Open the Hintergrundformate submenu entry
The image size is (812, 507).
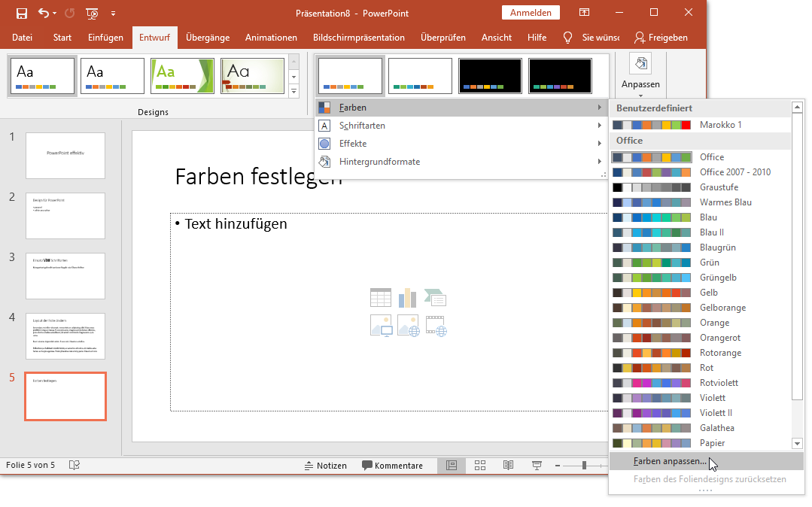(x=461, y=162)
